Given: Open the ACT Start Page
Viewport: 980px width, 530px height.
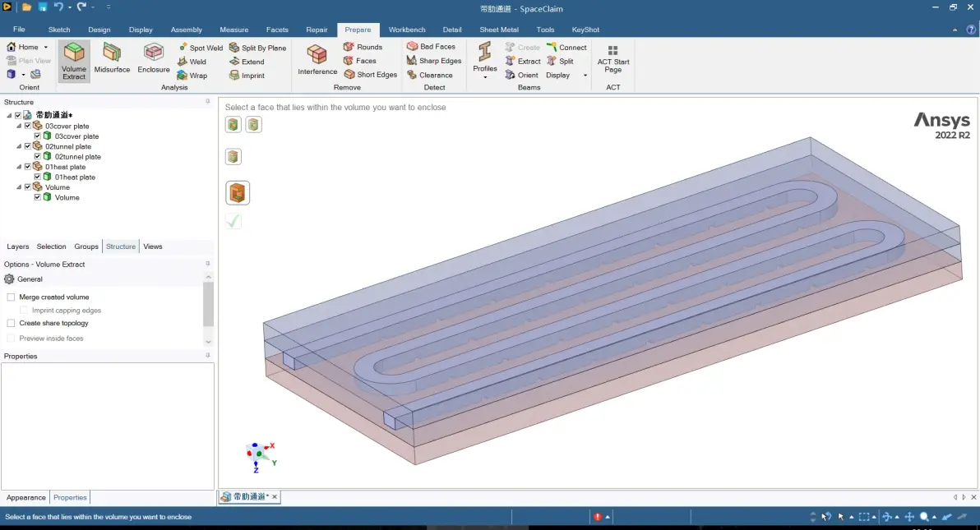Looking at the screenshot, I should click(x=613, y=58).
